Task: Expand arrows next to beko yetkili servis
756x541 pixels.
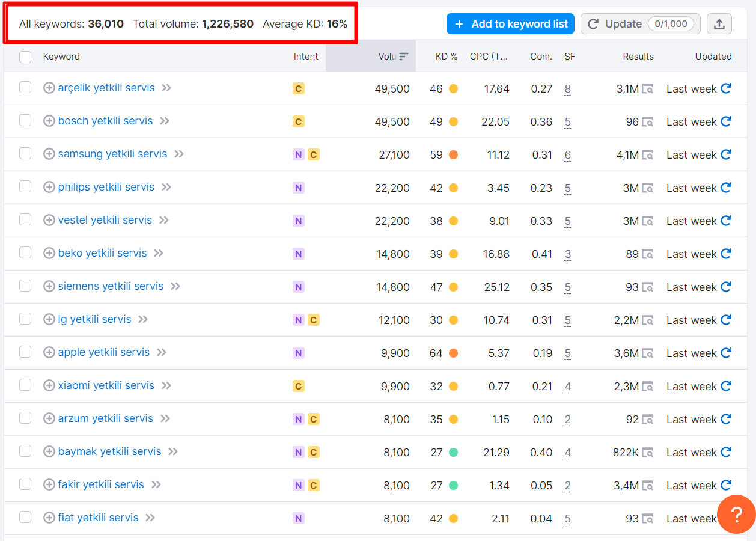Action: 159,253
